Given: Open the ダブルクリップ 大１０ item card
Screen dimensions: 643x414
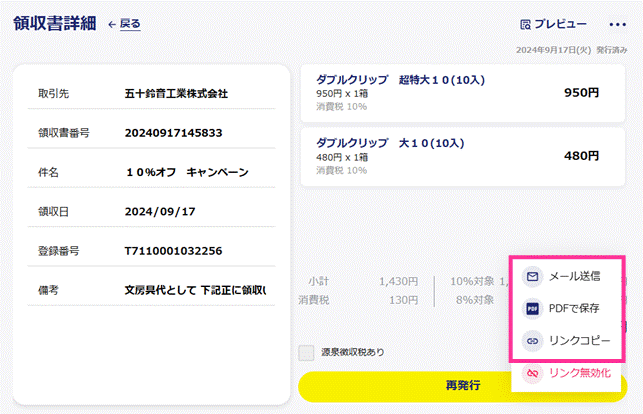Looking at the screenshot, I should [463, 157].
